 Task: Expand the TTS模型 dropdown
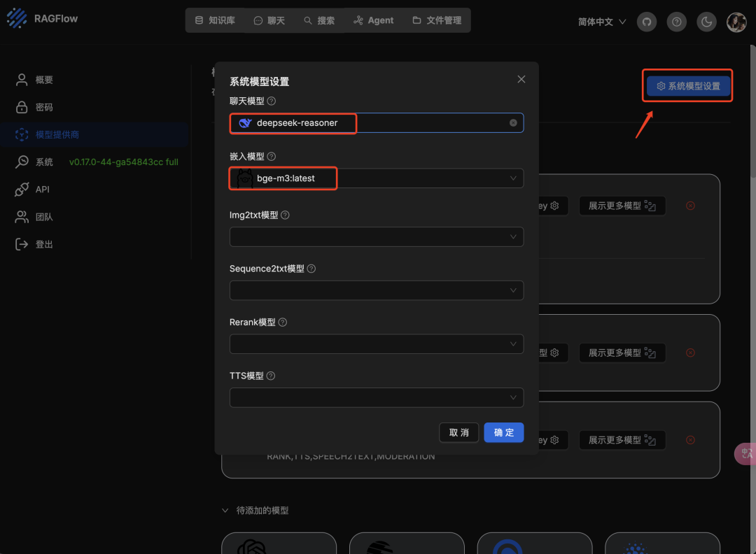pyautogui.click(x=377, y=397)
